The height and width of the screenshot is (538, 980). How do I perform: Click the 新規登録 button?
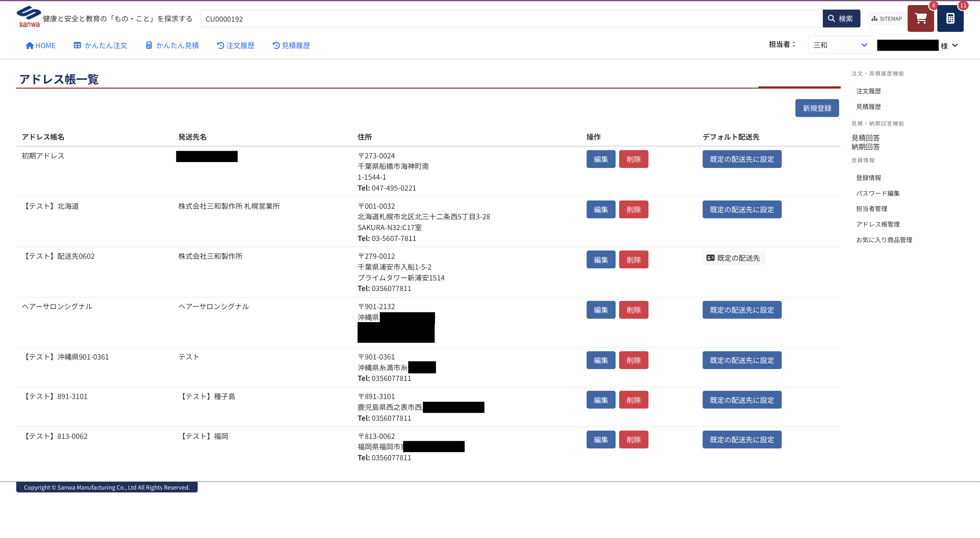point(817,108)
